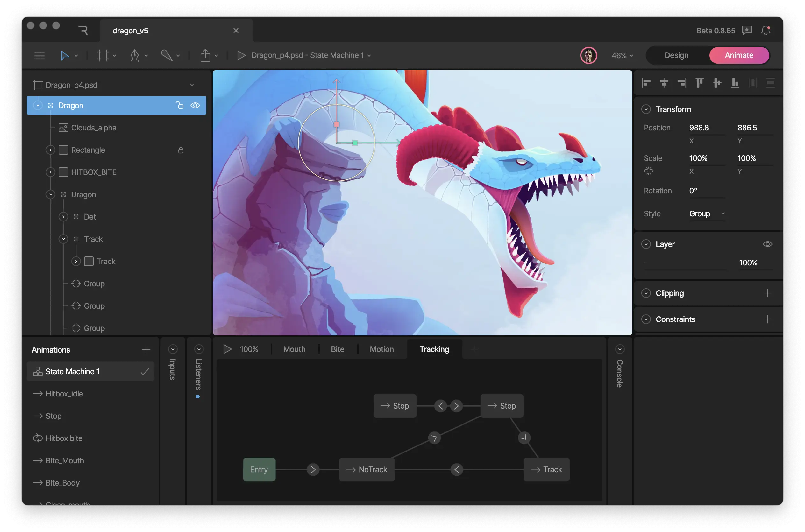Switch to Design mode
The width and height of the screenshot is (805, 532).
pyautogui.click(x=676, y=55)
